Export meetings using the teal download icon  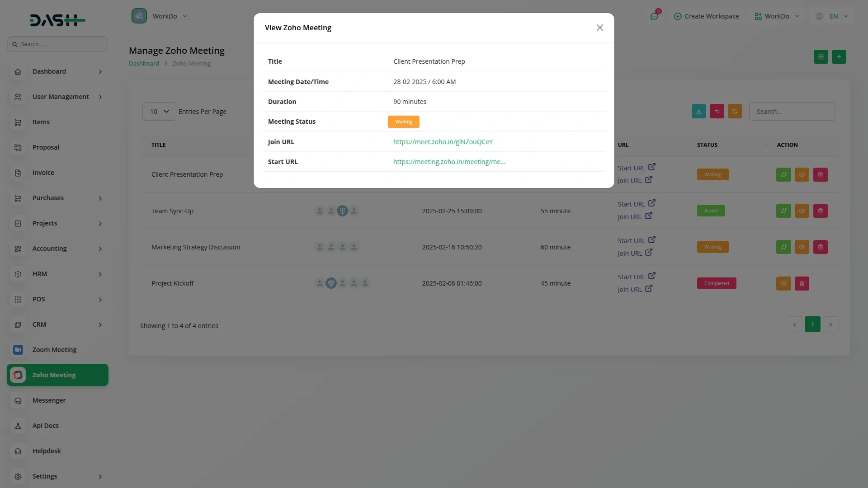[x=698, y=111]
